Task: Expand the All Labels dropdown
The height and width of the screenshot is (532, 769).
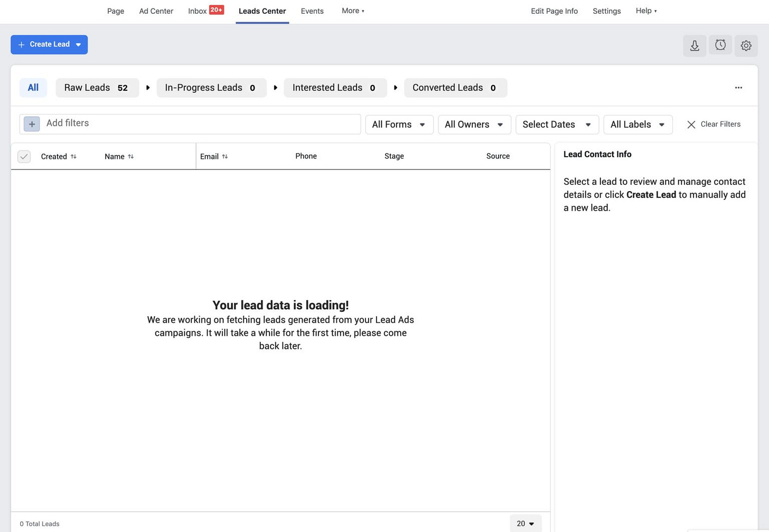Action: tap(637, 125)
